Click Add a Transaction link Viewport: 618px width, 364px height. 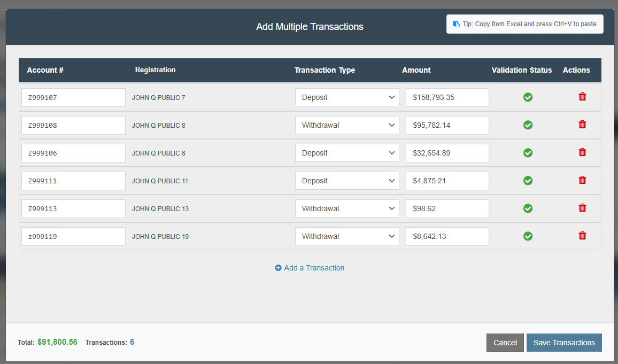[x=310, y=268]
